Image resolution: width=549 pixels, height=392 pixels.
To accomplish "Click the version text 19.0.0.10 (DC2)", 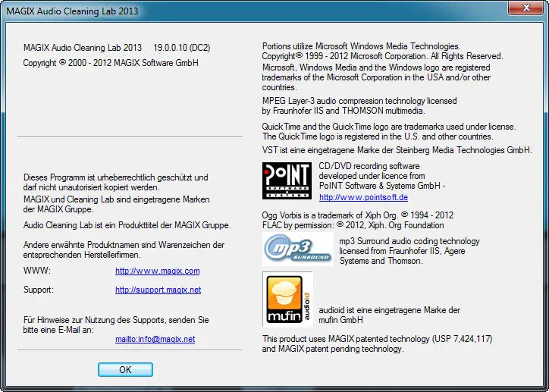I will tap(182, 48).
